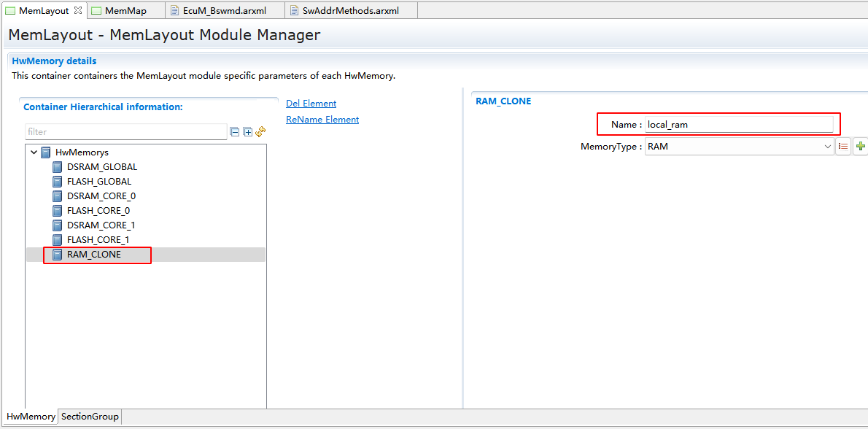Click the list icon next to MemoryType
The height and width of the screenshot is (429, 868).
click(x=843, y=147)
